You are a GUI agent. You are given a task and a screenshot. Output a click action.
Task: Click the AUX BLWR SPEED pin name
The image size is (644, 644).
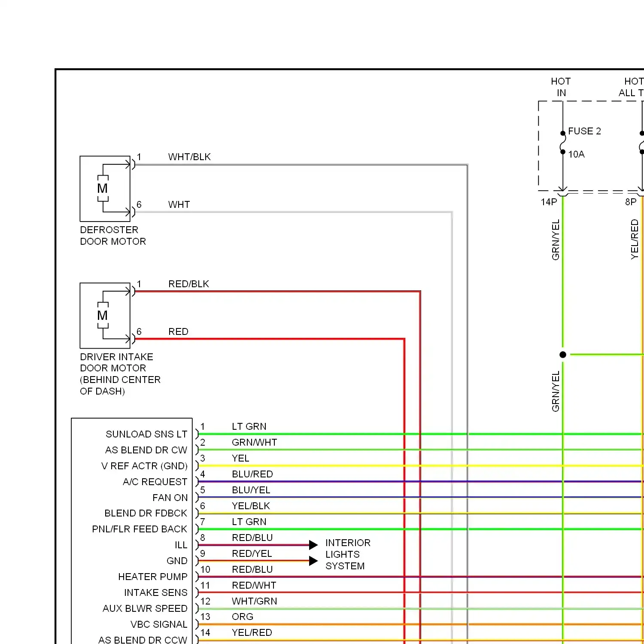[145, 608]
